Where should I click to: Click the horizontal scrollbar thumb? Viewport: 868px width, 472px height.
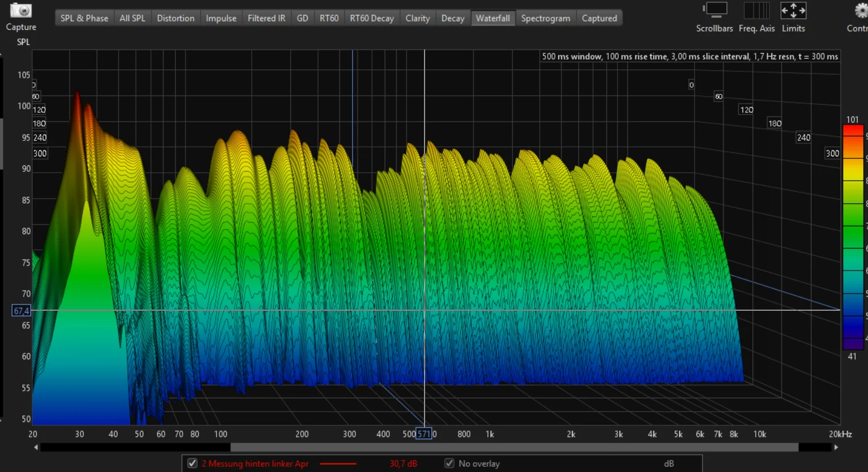pos(514,447)
